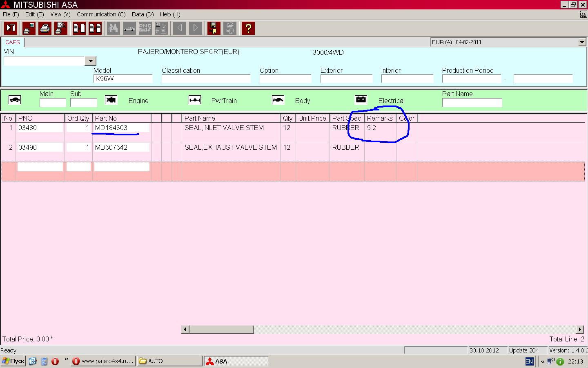Switch to AUTO folder in taskbar
588x368 pixels.
pos(169,361)
